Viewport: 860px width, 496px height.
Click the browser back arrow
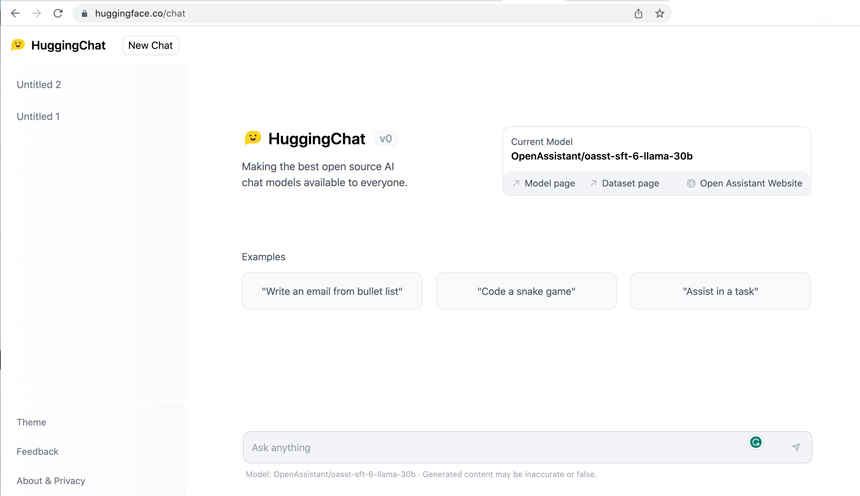point(15,13)
